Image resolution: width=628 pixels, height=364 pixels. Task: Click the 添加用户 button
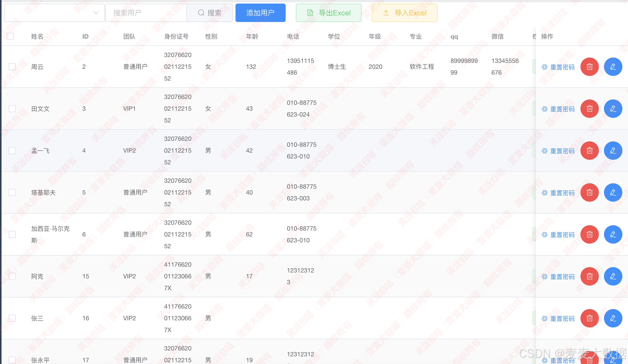(260, 13)
